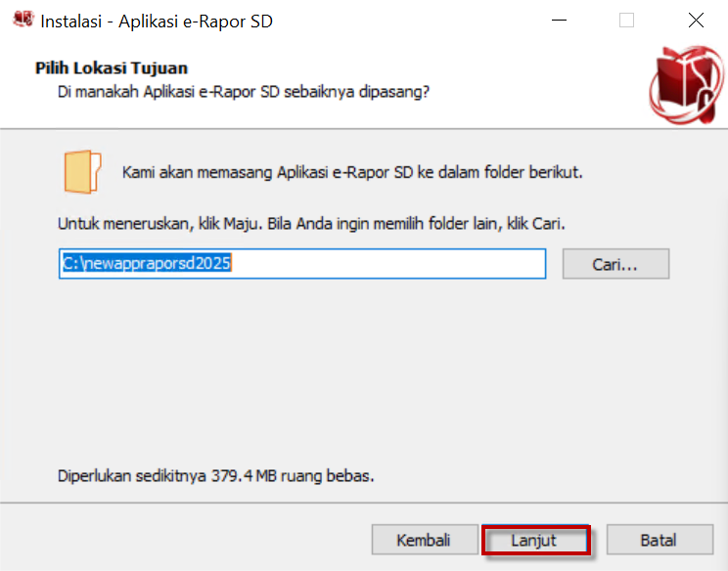Click the window title "Instalasi - Aplikasi e-Rapor SD"
The height and width of the screenshot is (571, 728).
coord(157,21)
